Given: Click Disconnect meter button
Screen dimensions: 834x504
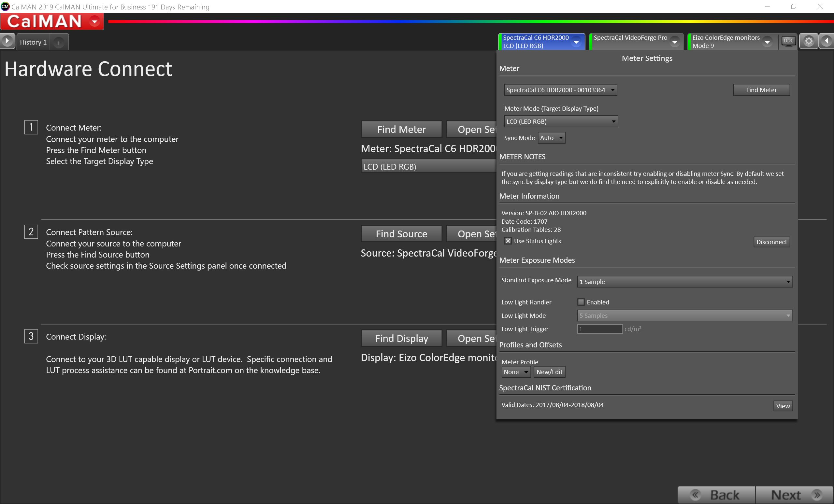Looking at the screenshot, I should tap(771, 242).
